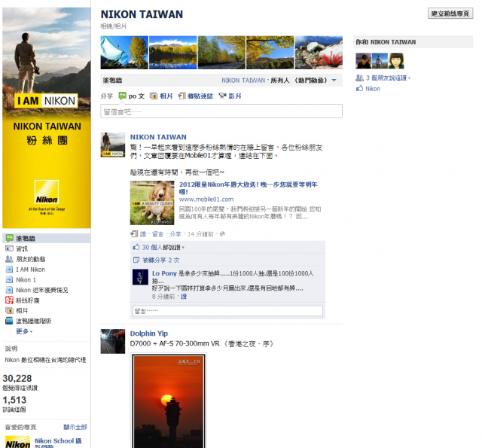
Task: Expand the 更多 menu in sidebar
Action: [24, 331]
